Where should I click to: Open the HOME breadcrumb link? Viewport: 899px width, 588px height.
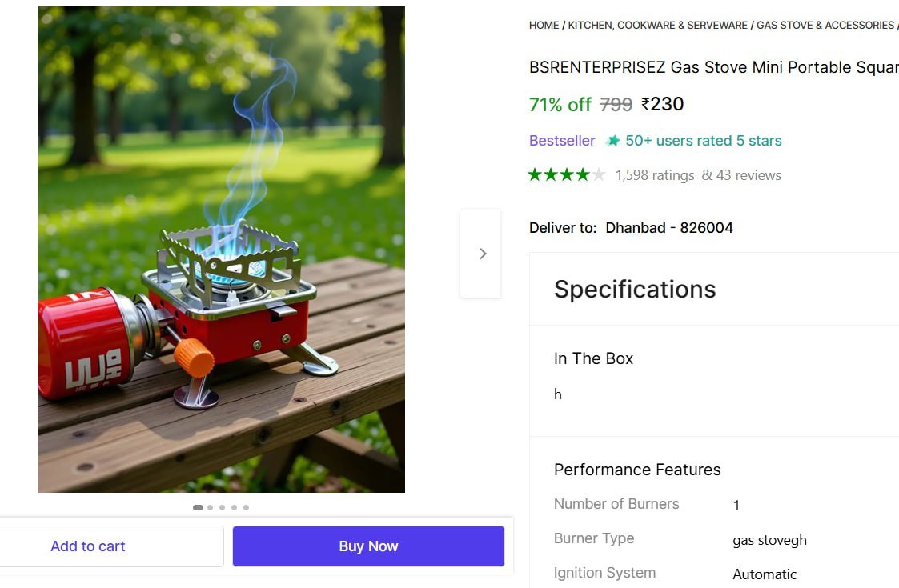coord(544,25)
